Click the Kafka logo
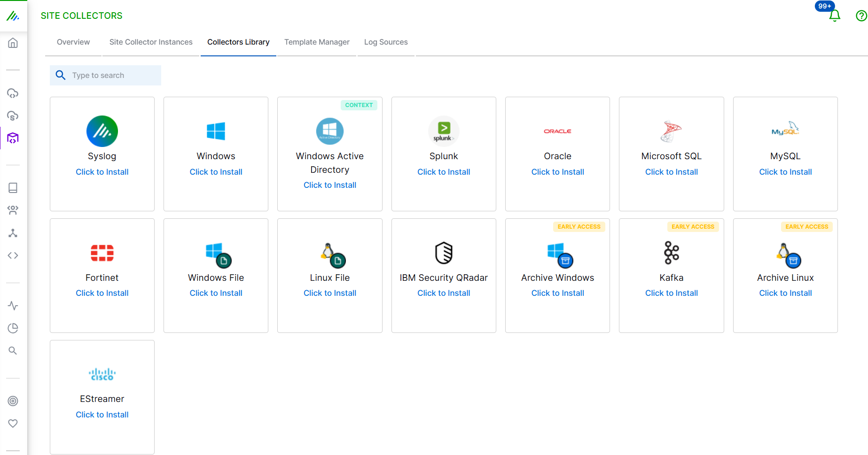Image resolution: width=868 pixels, height=455 pixels. point(672,253)
